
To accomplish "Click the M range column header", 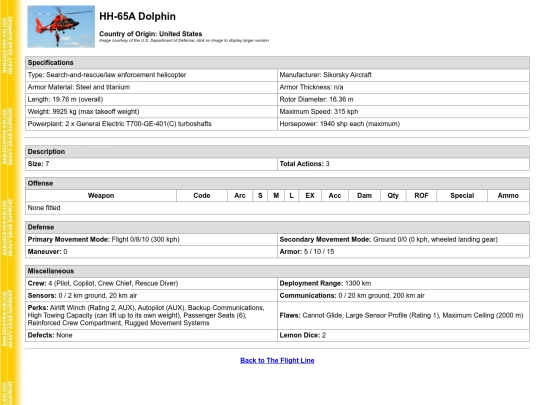I will coord(276,196).
